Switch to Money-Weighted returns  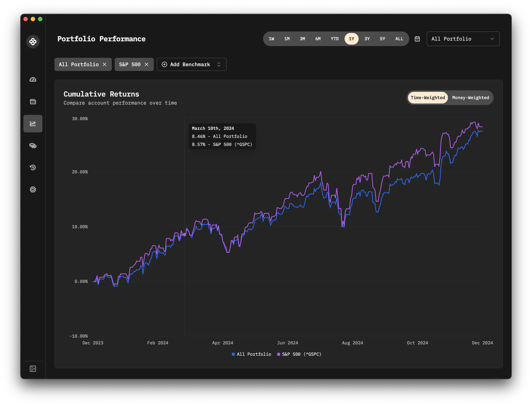click(x=470, y=98)
